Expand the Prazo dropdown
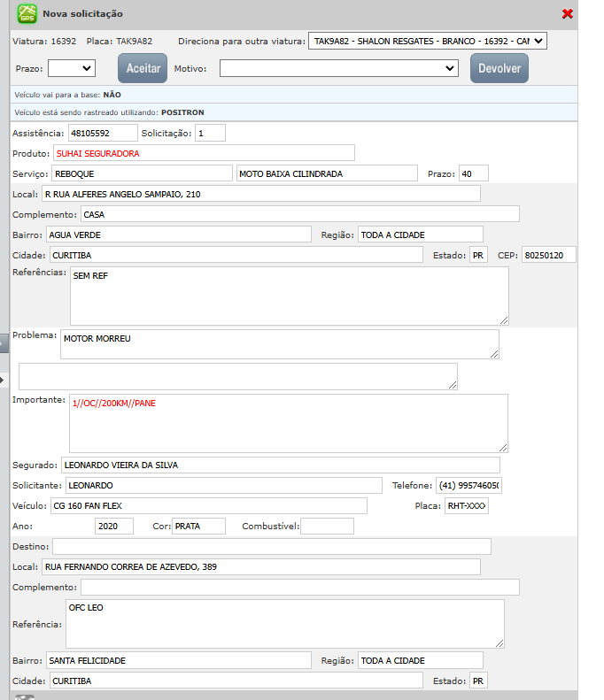Image resolution: width=604 pixels, height=700 pixels. [71, 68]
